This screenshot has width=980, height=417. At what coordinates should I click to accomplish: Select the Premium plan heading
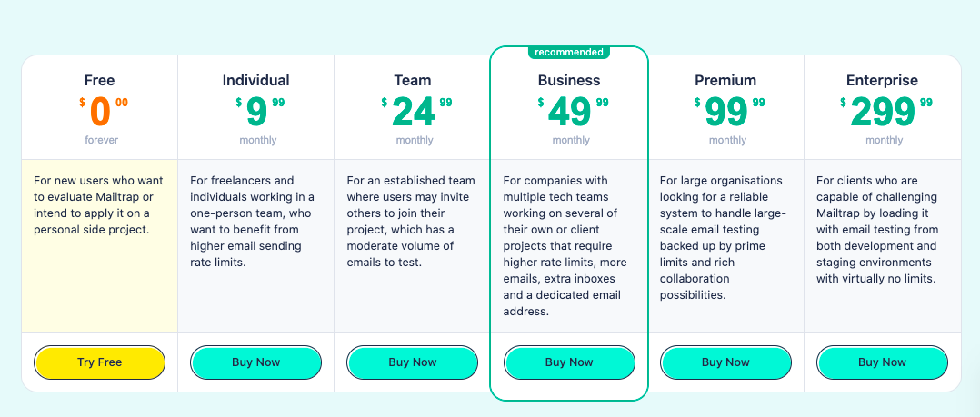(725, 80)
